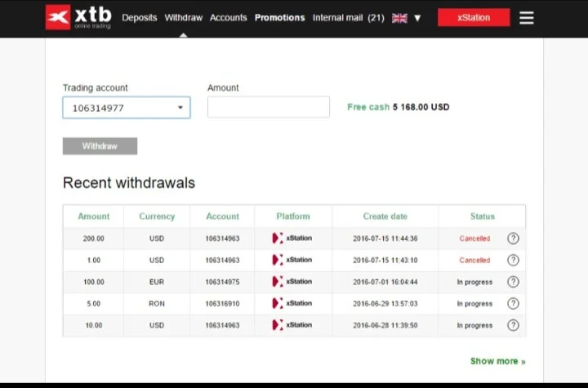The width and height of the screenshot is (588, 388).
Task: Click In progress status of EUR withdrawal
Action: pos(474,282)
